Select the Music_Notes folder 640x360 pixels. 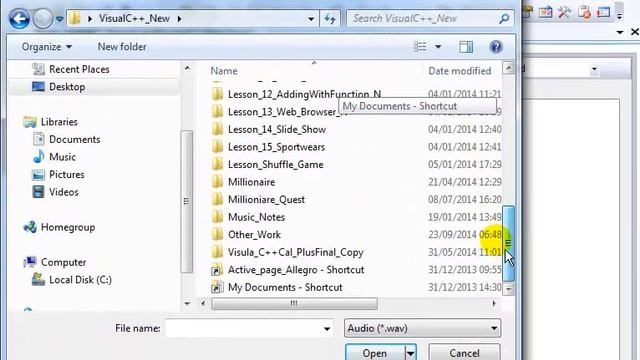pyautogui.click(x=256, y=217)
